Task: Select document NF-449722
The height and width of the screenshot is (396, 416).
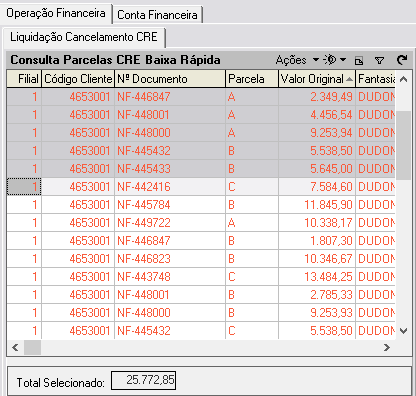Action: click(201, 223)
